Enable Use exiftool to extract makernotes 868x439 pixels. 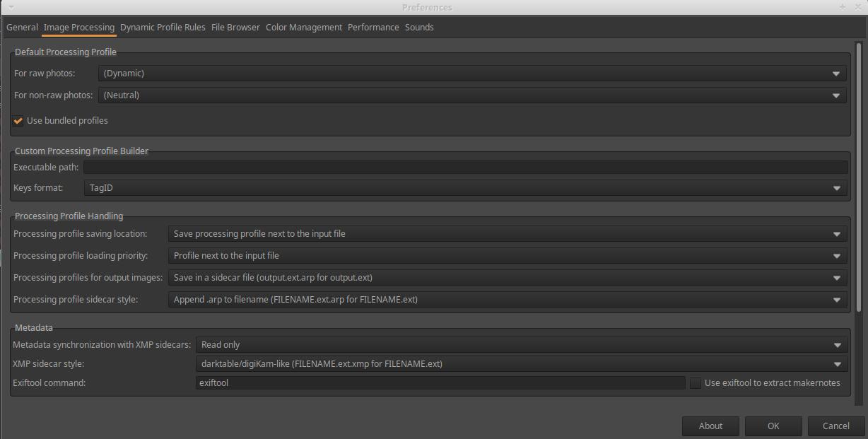point(696,383)
